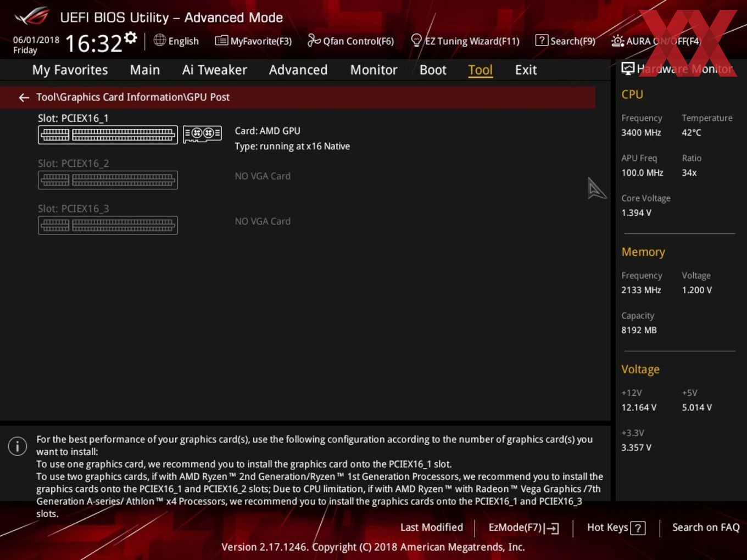Image resolution: width=747 pixels, height=560 pixels.
Task: Open the Exit tab
Action: tap(526, 70)
